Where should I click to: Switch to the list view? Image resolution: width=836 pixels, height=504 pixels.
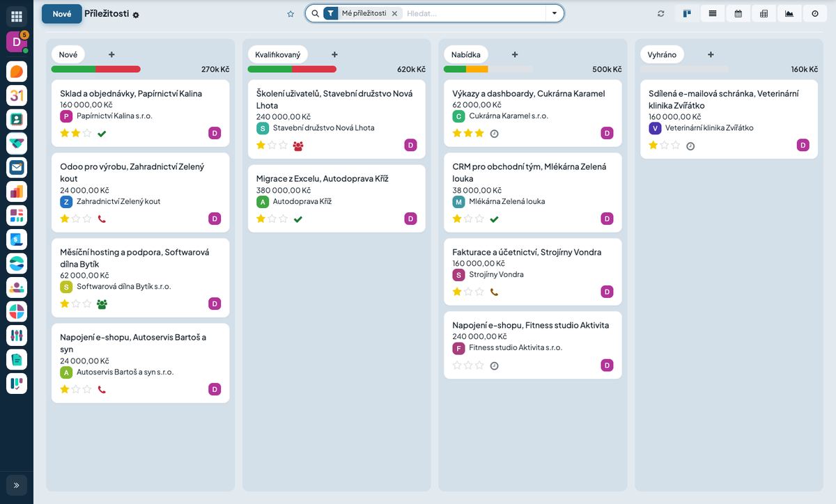click(x=713, y=13)
